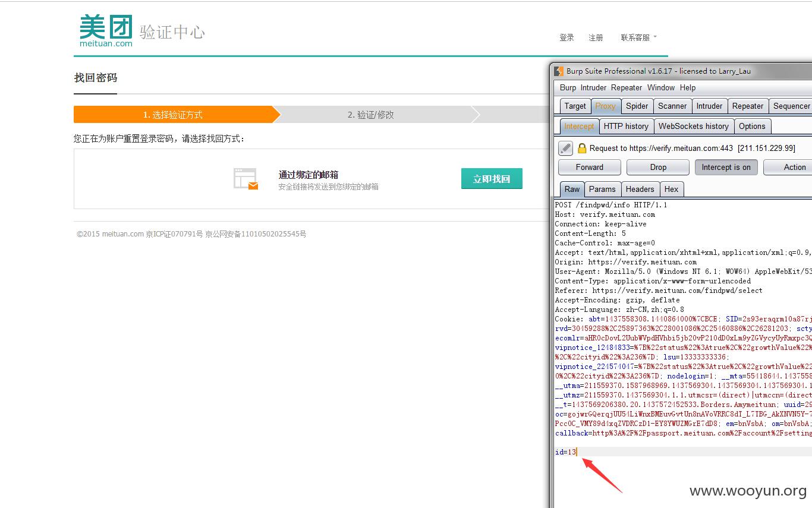Open the WebSockets history sub-tab
This screenshot has width=812, height=508.
[x=693, y=126]
